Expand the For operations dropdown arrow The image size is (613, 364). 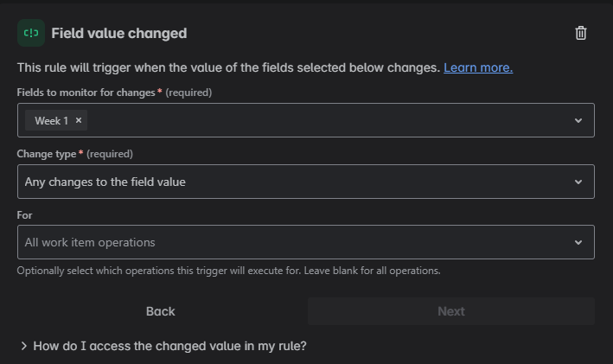[x=578, y=243]
